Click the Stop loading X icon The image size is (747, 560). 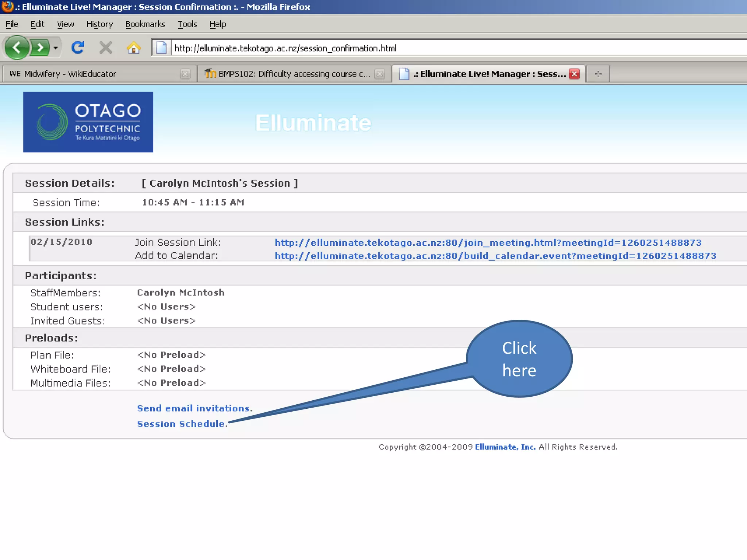(x=106, y=48)
